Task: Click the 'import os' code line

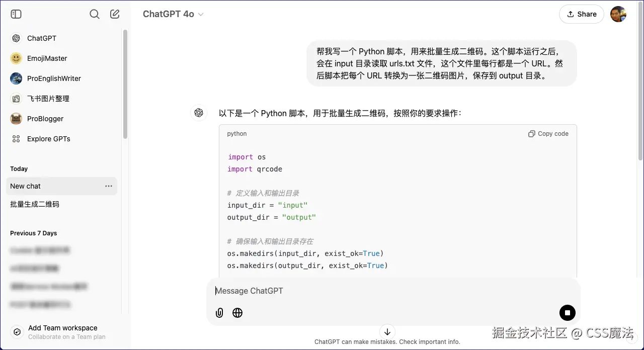Action: click(247, 157)
